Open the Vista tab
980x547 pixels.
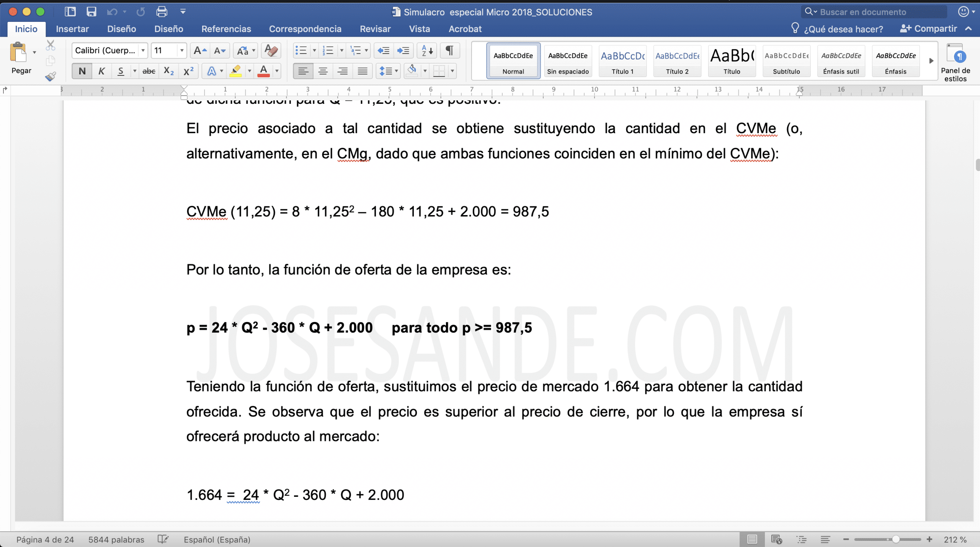click(420, 29)
